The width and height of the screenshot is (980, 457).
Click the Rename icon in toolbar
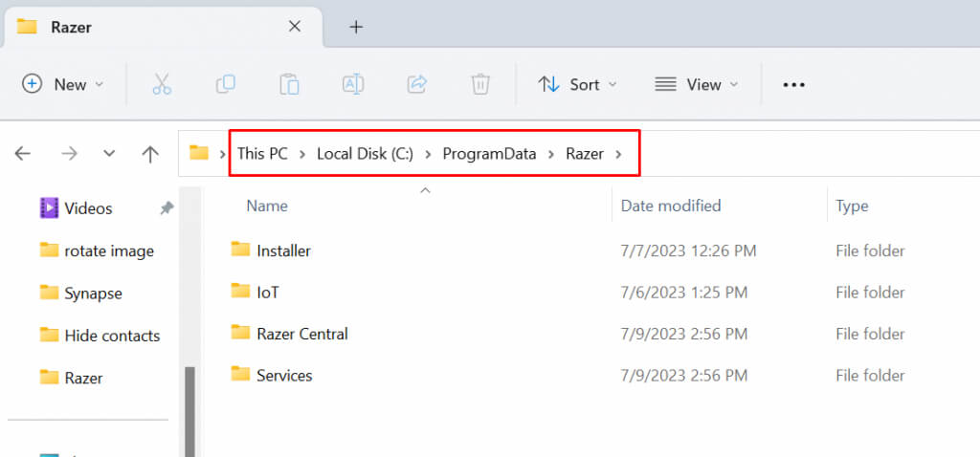coord(353,84)
